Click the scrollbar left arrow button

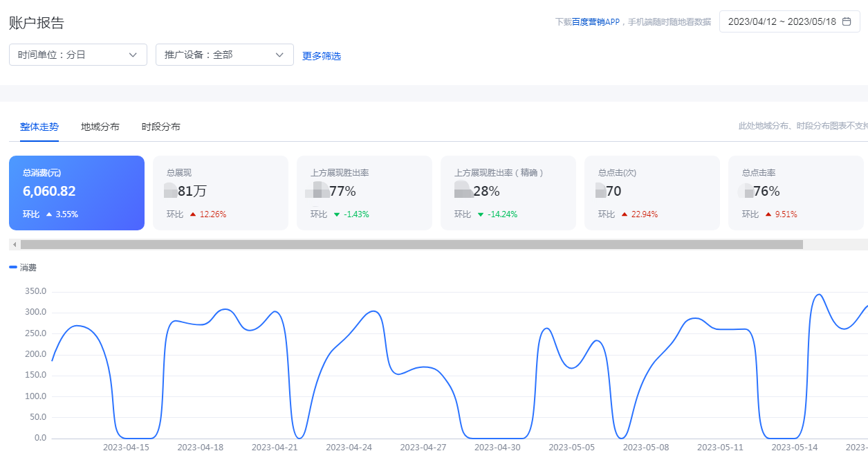pyautogui.click(x=15, y=244)
